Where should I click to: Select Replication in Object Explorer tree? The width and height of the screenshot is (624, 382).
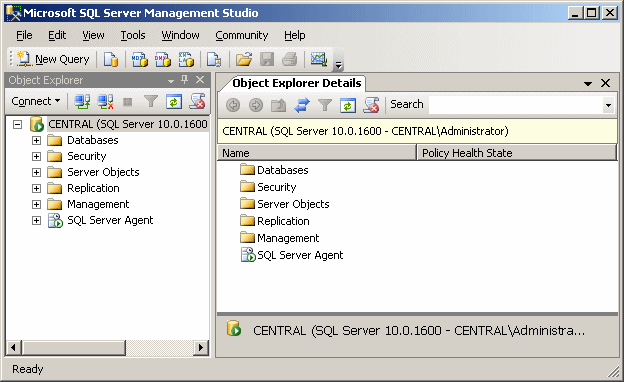93,188
